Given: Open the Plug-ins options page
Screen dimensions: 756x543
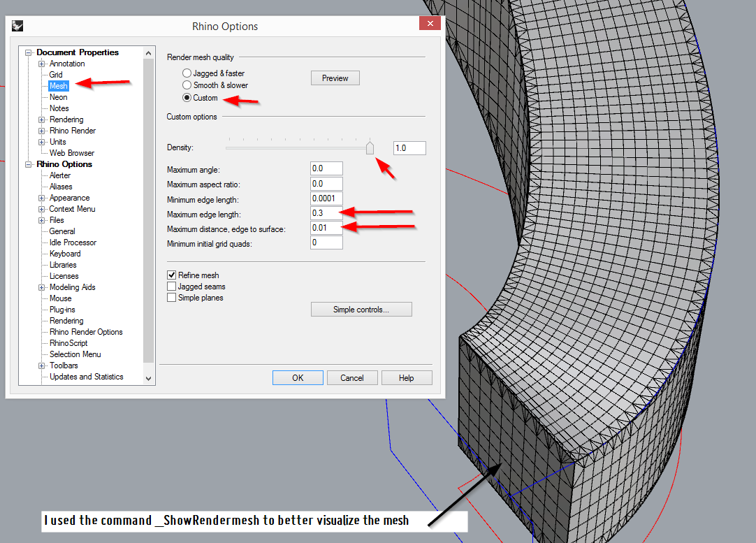Looking at the screenshot, I should [x=62, y=309].
